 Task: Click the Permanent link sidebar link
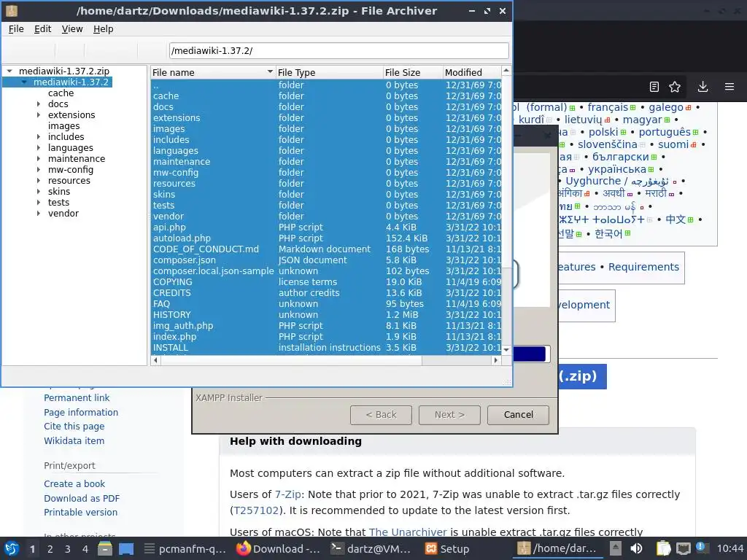point(77,397)
